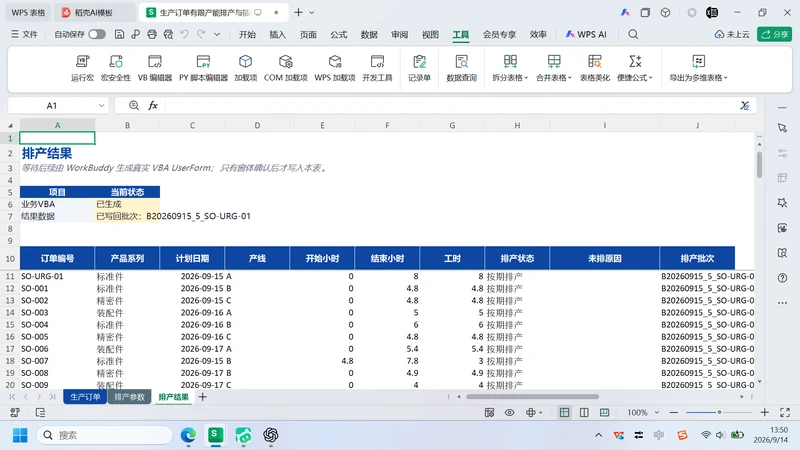Launch the VB 编辑器

point(155,68)
